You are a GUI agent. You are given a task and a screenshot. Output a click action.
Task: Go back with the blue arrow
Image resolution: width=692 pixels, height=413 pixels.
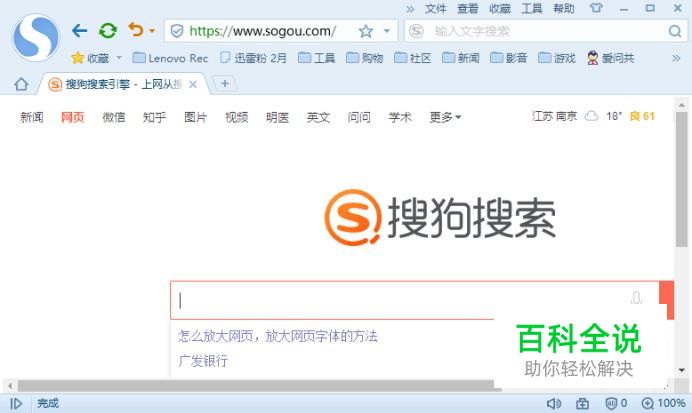tap(79, 30)
